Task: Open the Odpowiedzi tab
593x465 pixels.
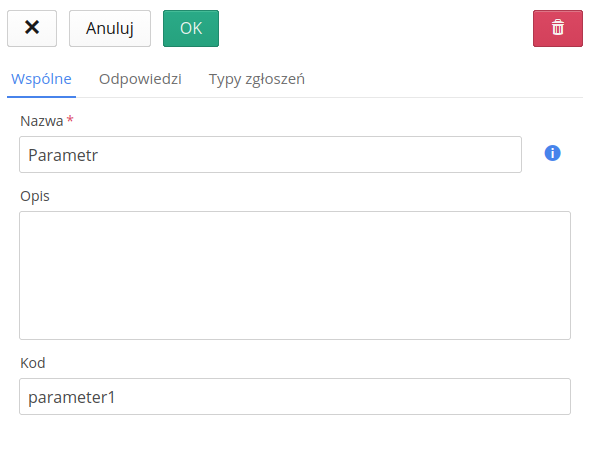Action: point(140,79)
